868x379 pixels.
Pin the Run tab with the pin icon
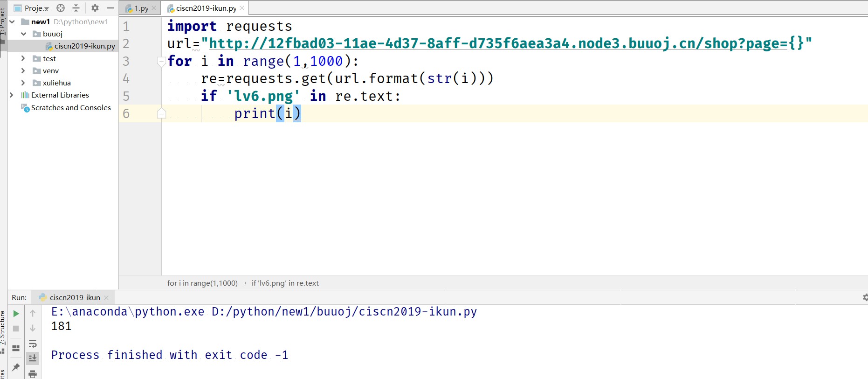coord(16,367)
